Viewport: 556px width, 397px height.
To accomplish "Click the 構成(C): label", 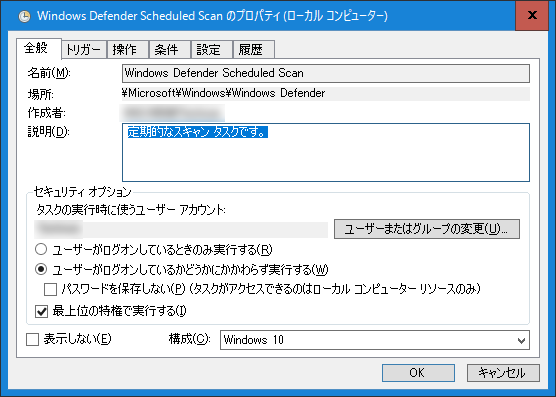I will (189, 339).
